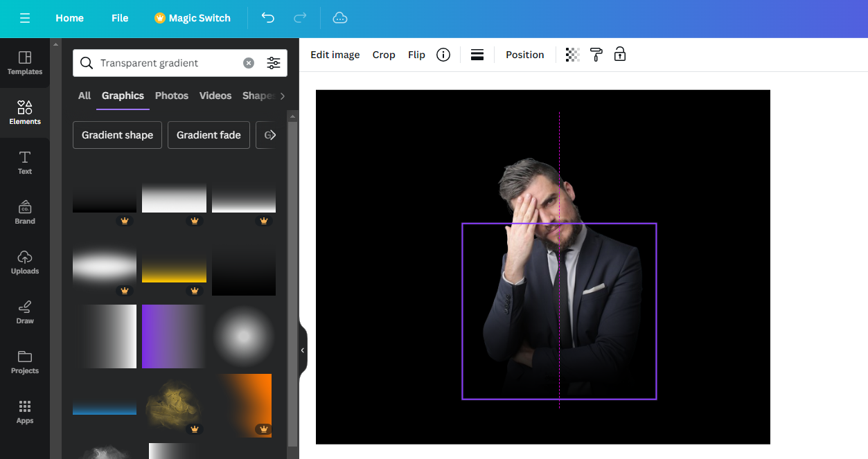
Task: Click the Home menu item
Action: click(x=69, y=18)
